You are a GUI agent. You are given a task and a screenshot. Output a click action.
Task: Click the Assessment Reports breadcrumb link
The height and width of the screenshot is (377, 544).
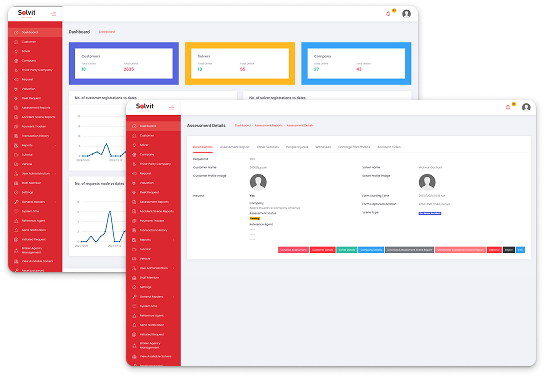coord(269,126)
